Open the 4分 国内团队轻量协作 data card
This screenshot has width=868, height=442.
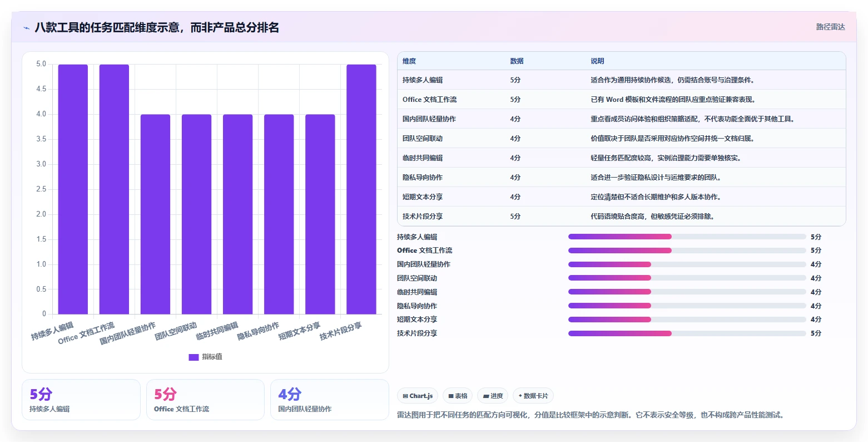click(x=330, y=400)
